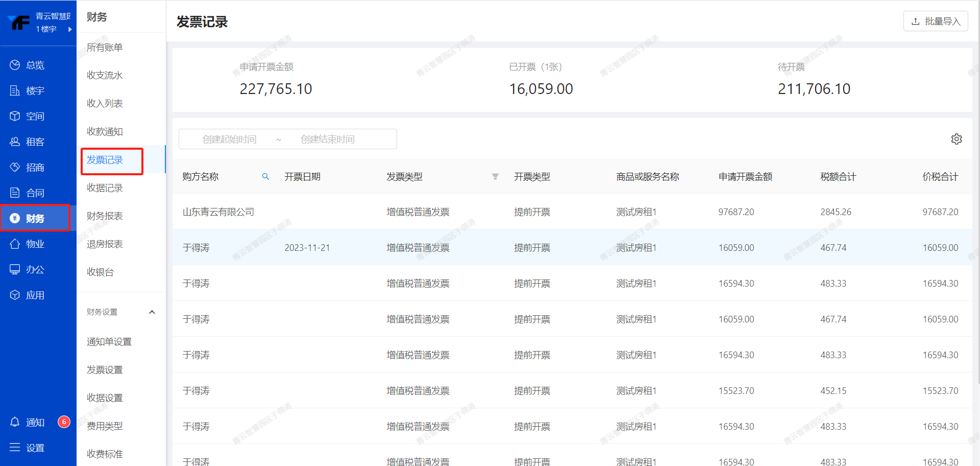Select the 空间 cube icon
980x466 pixels.
pyautogui.click(x=15, y=116)
